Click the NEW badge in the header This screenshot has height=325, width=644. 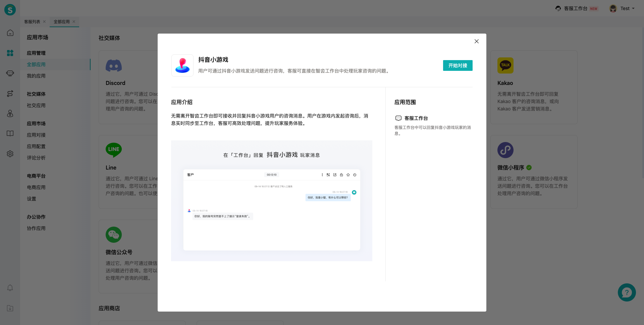pos(594,9)
